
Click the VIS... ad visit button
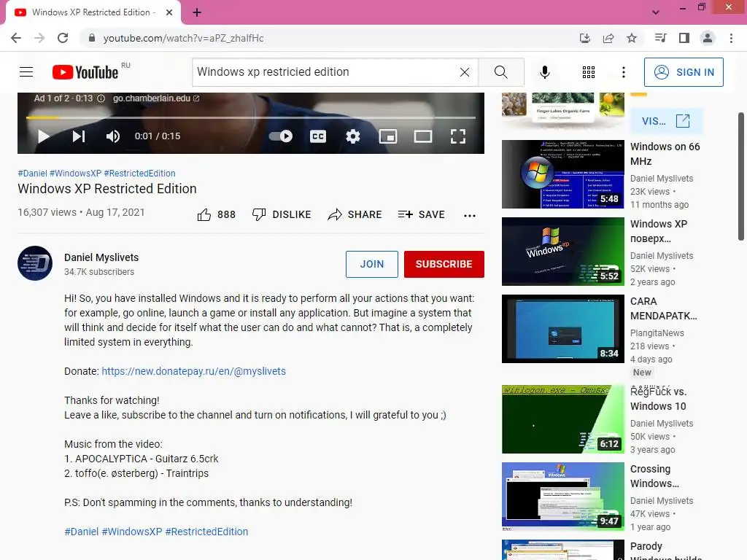[x=665, y=121]
